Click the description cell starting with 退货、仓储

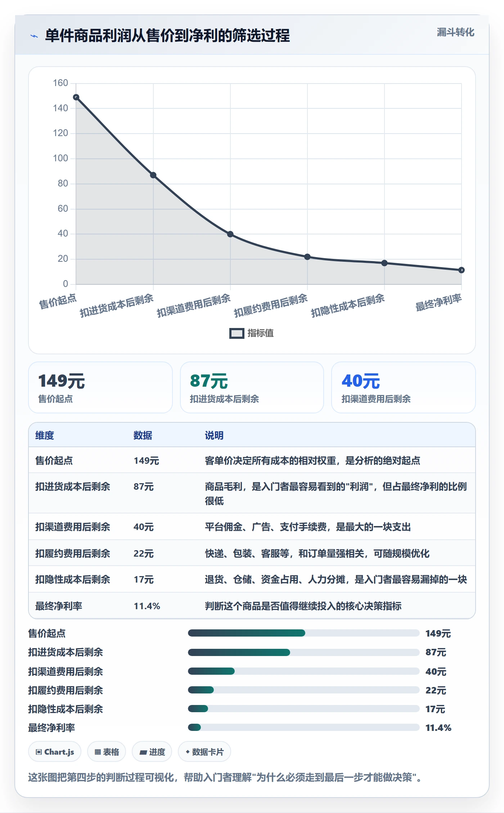click(336, 579)
